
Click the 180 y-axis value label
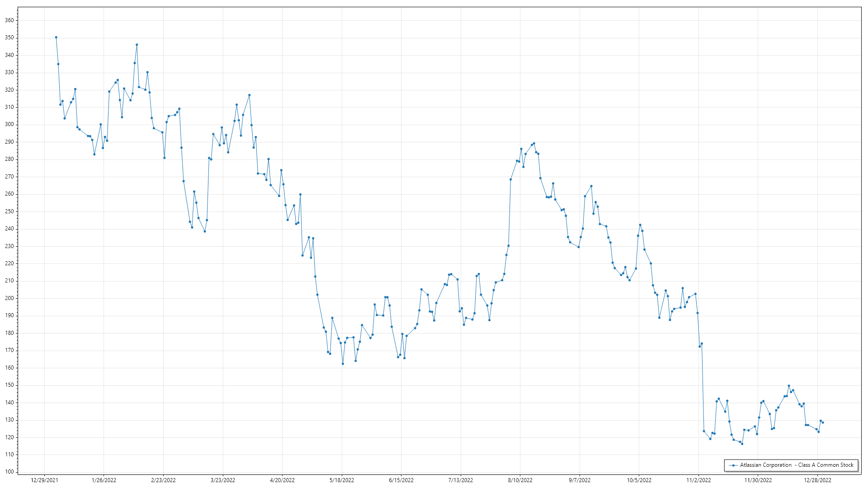9,333
